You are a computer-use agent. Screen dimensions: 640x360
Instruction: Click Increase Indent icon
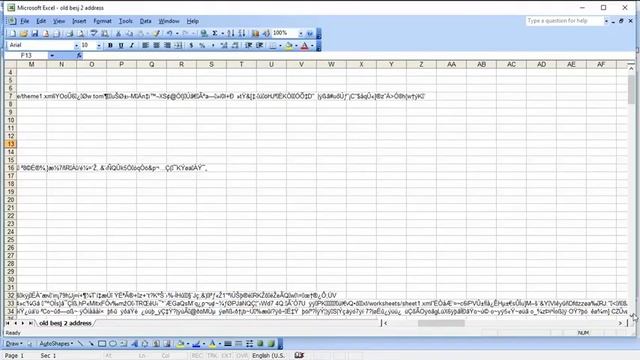coord(259,46)
